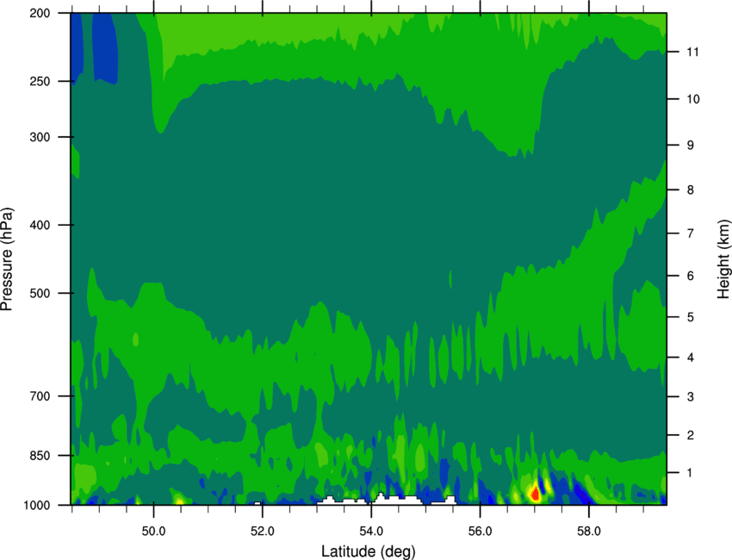The image size is (732, 560).
Task: Click the 'Height (km)' axis title
Action: pyautogui.click(x=723, y=259)
